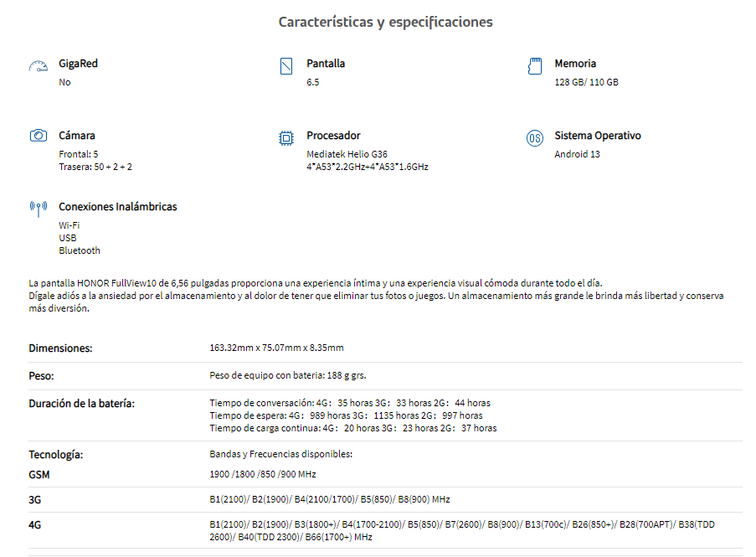Click the Memoria 128 GB/ 110 GB value
This screenshot has width=756, height=557.
pyautogui.click(x=586, y=82)
